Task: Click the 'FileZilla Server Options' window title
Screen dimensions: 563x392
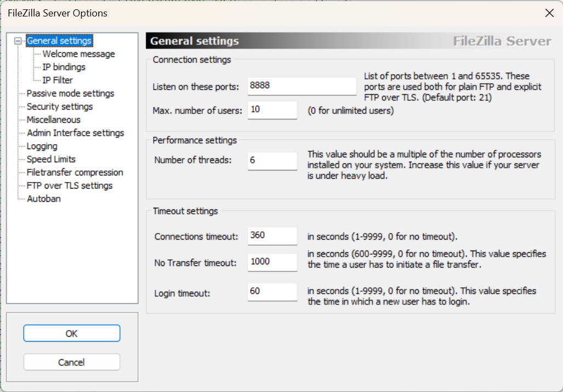Action: click(x=58, y=13)
